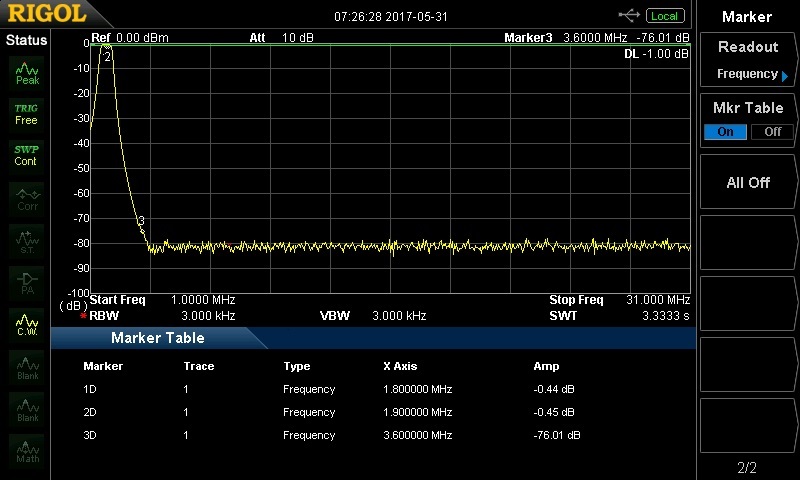Turn Mkr Table Off

tap(772, 132)
